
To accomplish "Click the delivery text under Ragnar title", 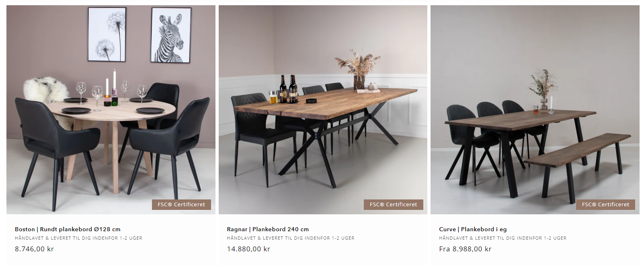I will [x=291, y=238].
